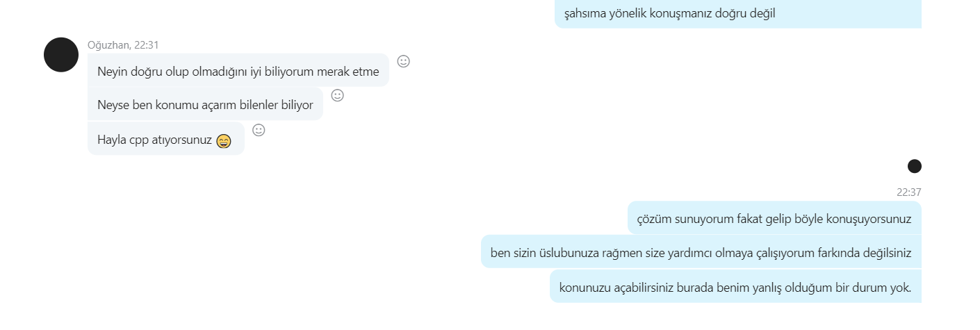Select message 'konunuzu açabilirsiniz burada benim yanlış'
This screenshot has height=330, width=980.
[x=735, y=286]
